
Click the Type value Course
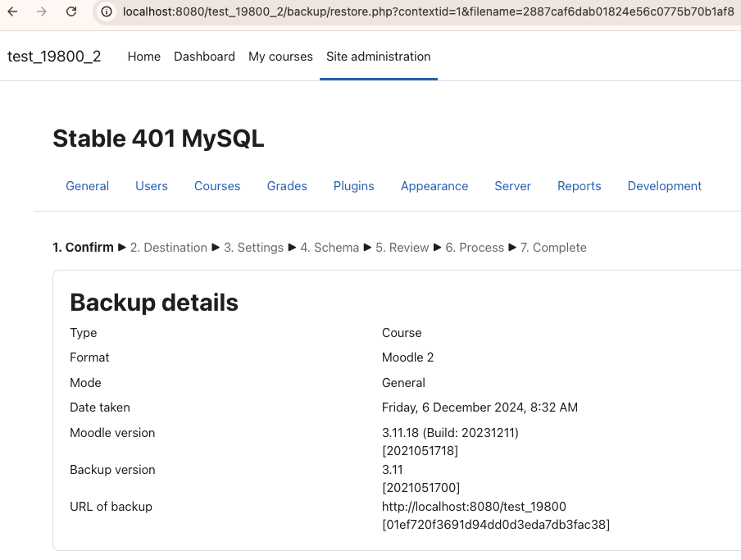click(x=402, y=333)
